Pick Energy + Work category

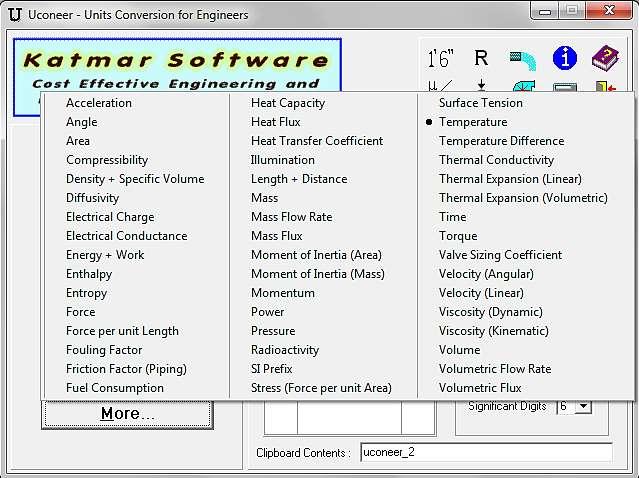click(105, 255)
